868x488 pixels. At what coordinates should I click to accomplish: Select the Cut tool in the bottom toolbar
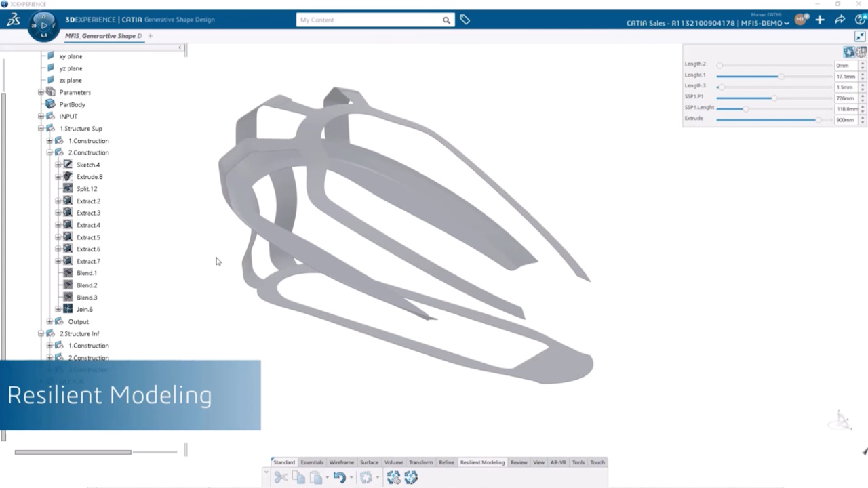(280, 476)
